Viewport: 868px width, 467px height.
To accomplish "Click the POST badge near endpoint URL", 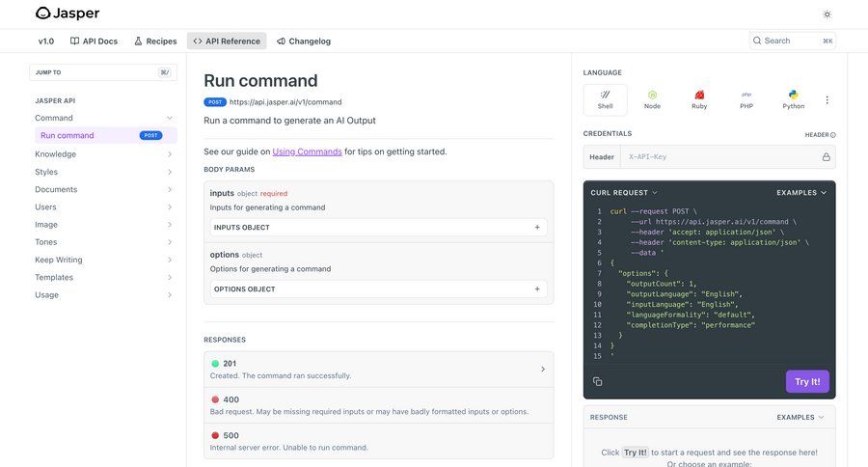I will coord(215,102).
